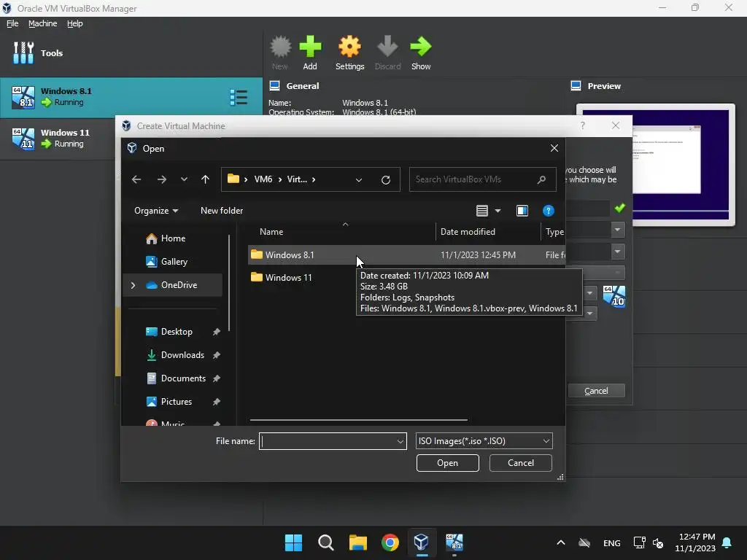
Task: Expand the OneDrive tree node
Action: (133, 285)
